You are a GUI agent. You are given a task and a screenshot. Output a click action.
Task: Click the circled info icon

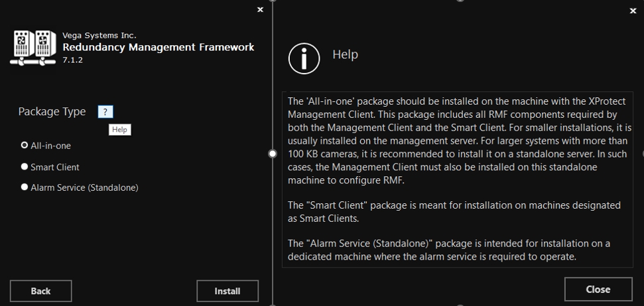(x=304, y=58)
